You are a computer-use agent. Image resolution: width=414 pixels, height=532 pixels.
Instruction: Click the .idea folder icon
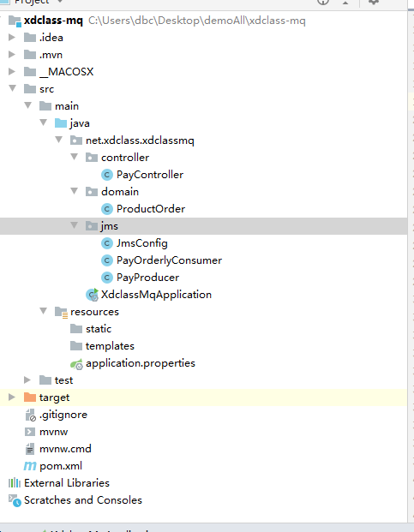pos(30,38)
